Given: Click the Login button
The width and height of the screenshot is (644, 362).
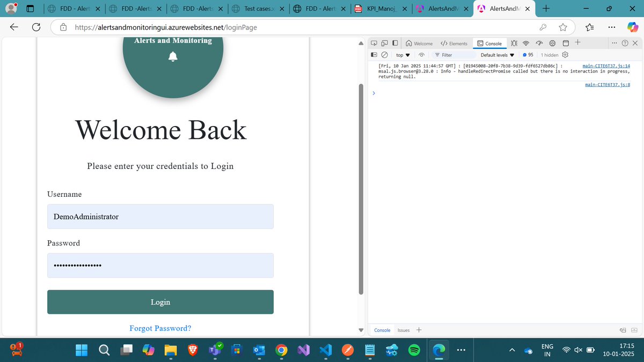Looking at the screenshot, I should [160, 302].
